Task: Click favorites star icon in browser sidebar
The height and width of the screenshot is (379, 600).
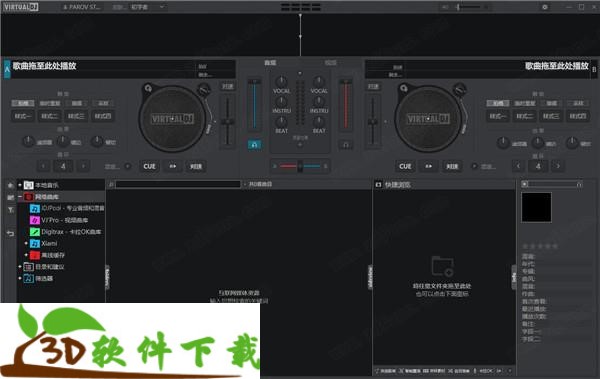Action: coord(10,185)
